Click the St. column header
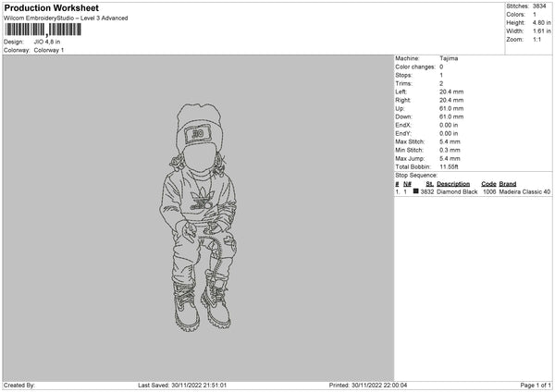The height and width of the screenshot is (392, 555). [430, 184]
